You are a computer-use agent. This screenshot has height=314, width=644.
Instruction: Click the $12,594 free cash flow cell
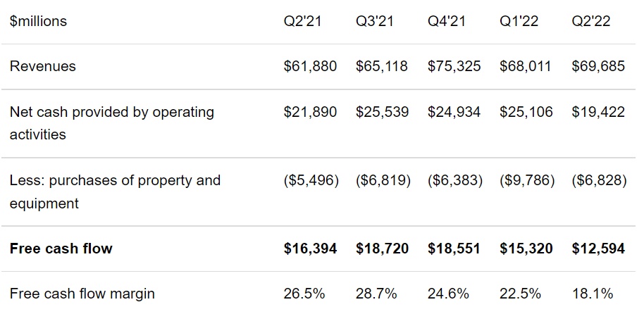click(598, 248)
